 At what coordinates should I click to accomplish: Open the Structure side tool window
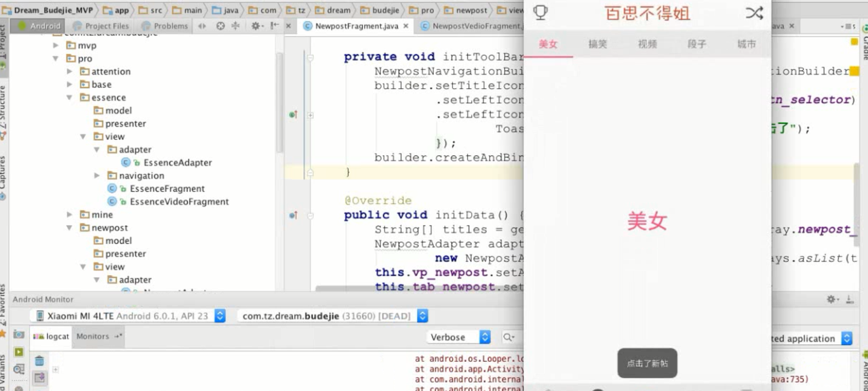pyautogui.click(x=3, y=113)
